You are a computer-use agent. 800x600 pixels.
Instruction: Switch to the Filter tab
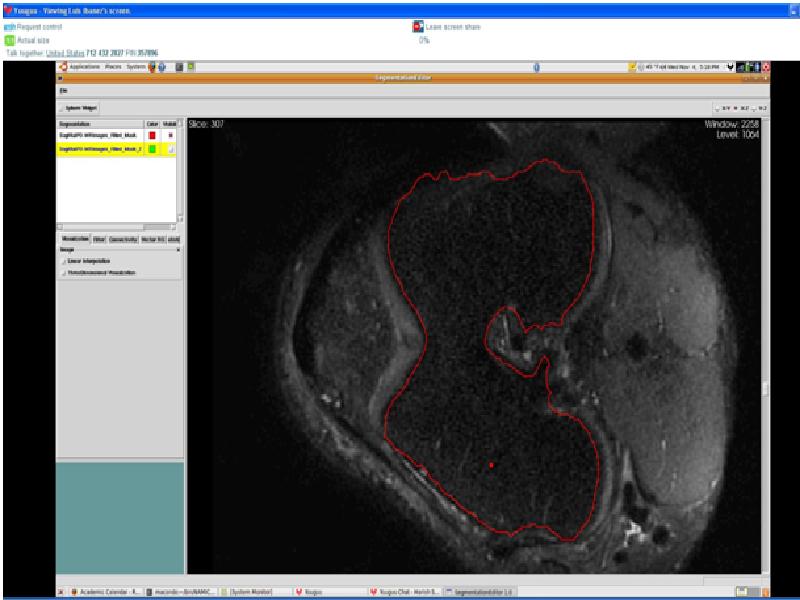pyautogui.click(x=100, y=239)
